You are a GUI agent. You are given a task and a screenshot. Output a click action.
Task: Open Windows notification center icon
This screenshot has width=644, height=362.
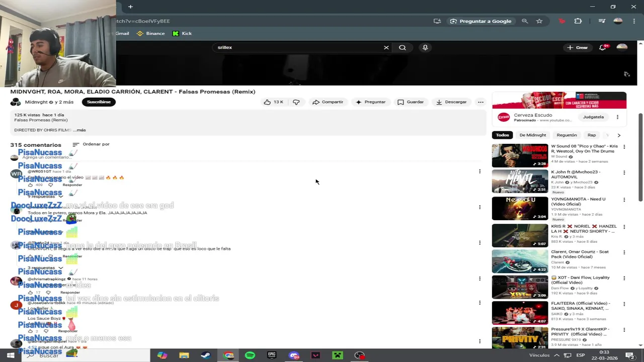[x=629, y=355]
